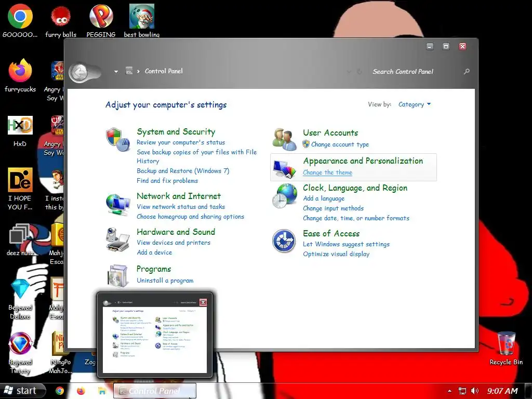The height and width of the screenshot is (399, 532).
Task: Click Change account type
Action: tap(340, 144)
